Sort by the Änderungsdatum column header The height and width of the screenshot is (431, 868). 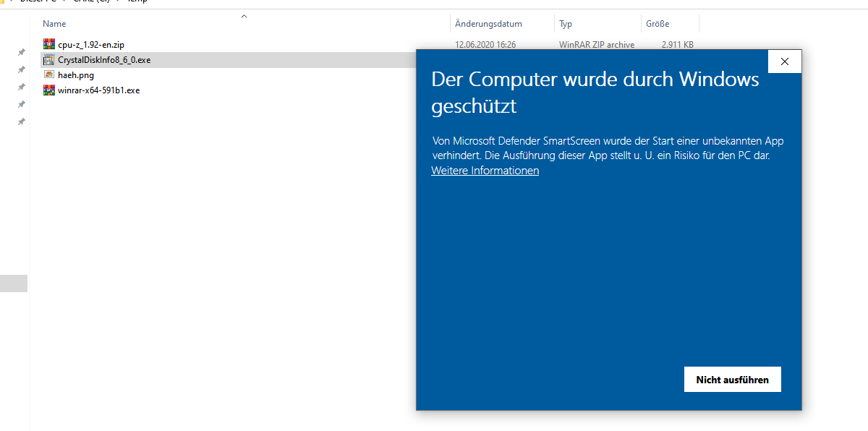pyautogui.click(x=488, y=24)
